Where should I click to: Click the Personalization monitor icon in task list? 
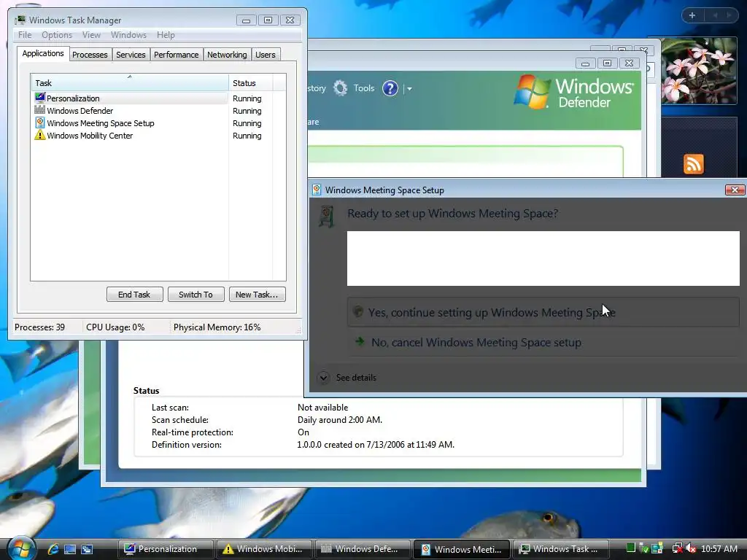(x=40, y=98)
